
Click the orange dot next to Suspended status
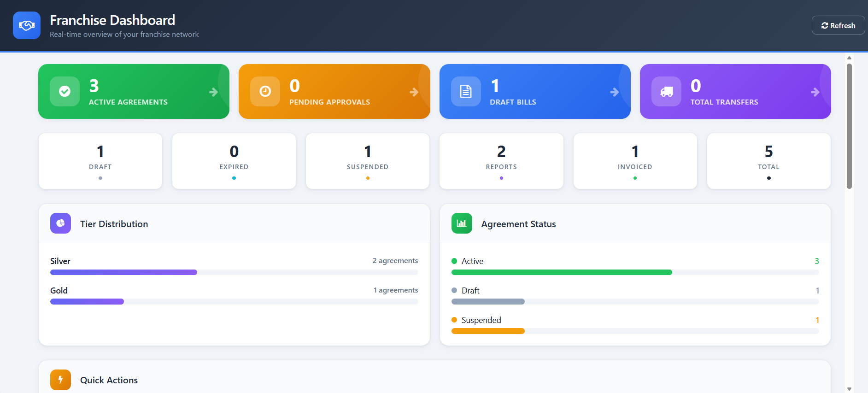(x=454, y=320)
